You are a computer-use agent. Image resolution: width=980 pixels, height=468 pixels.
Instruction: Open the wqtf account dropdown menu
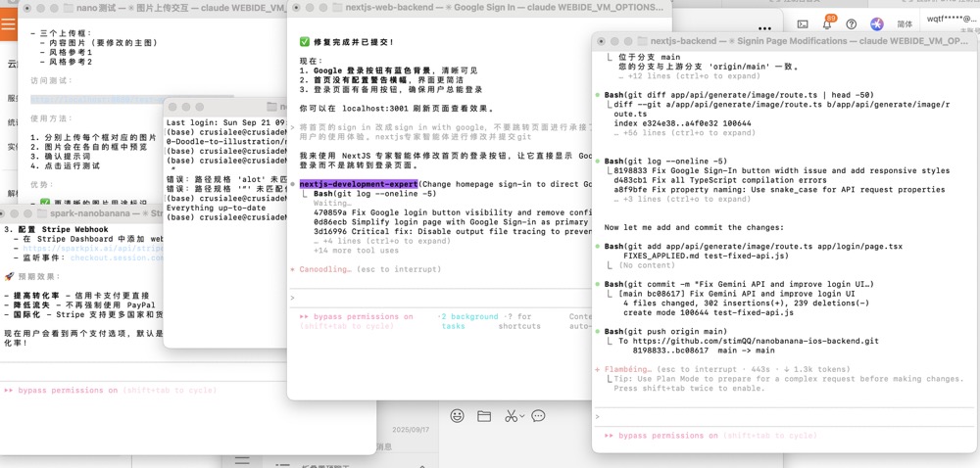951,19
